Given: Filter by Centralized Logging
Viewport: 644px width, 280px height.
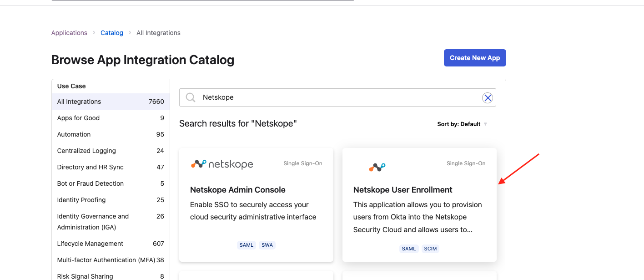Looking at the screenshot, I should (111, 151).
